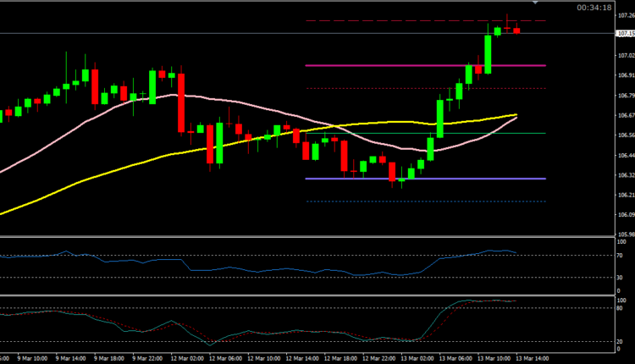Click the 106.32 price scale label
Screen dimensions: 635x364
click(x=624, y=175)
